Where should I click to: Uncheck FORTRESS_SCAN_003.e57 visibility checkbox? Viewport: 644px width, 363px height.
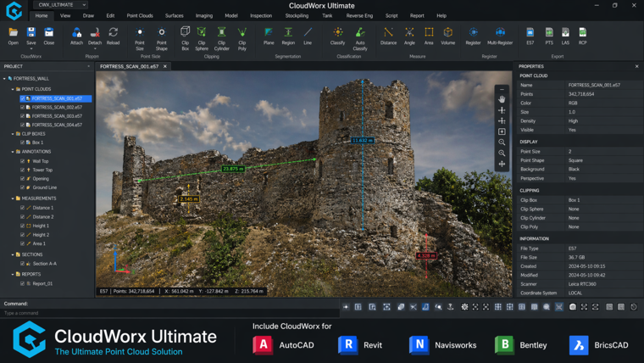click(23, 116)
